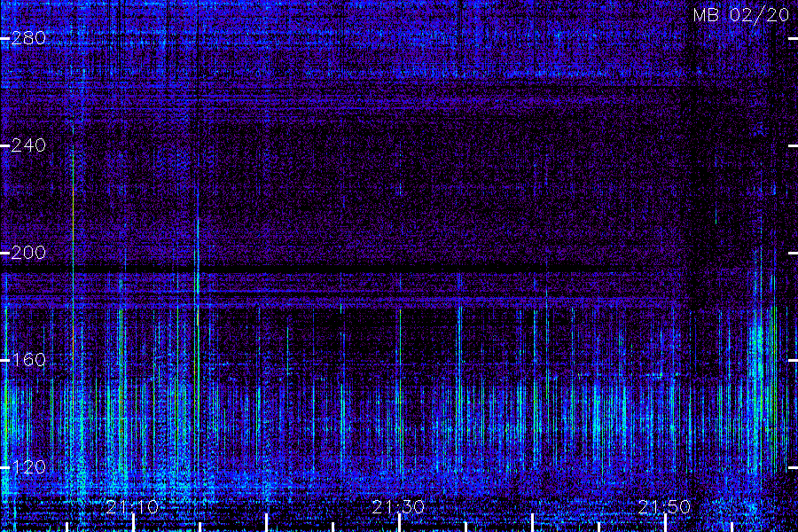
Task: Click the 200 frequency axis label
Action: pyautogui.click(x=28, y=253)
